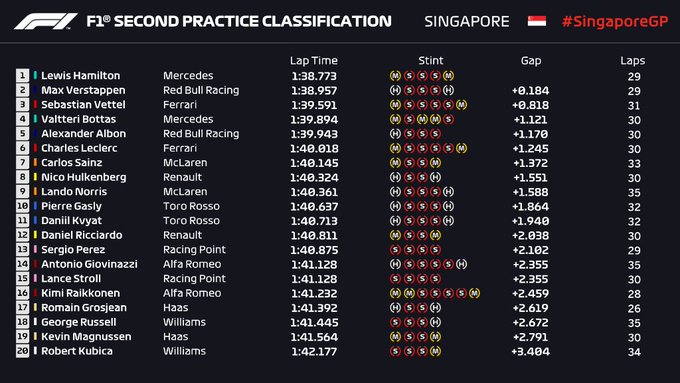Click Hamilton's first medium tyre stint icon

(395, 76)
